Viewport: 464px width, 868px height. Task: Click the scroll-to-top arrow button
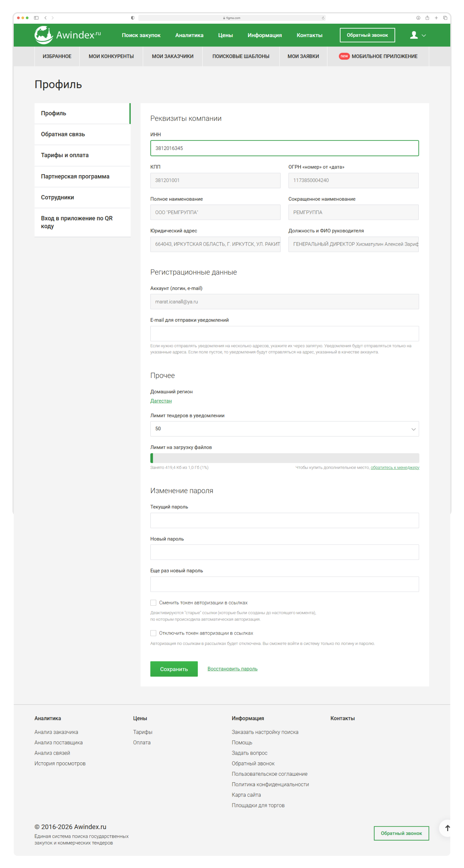(447, 828)
